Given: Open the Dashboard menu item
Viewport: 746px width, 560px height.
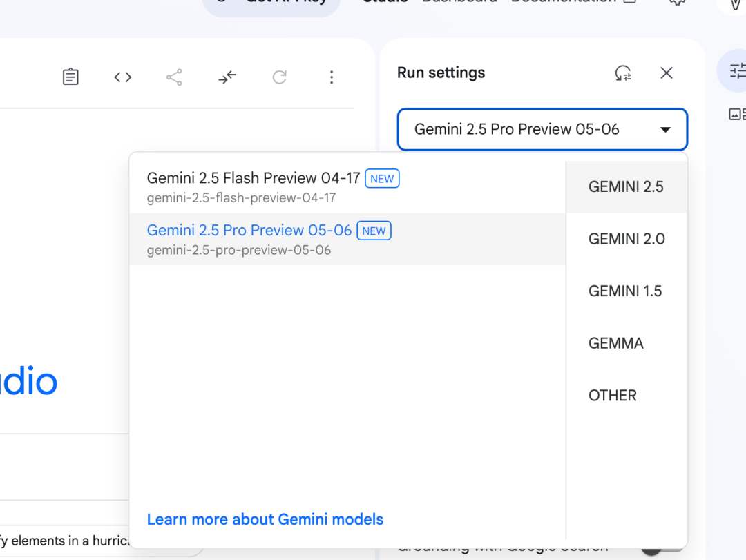Looking at the screenshot, I should pos(459,2).
